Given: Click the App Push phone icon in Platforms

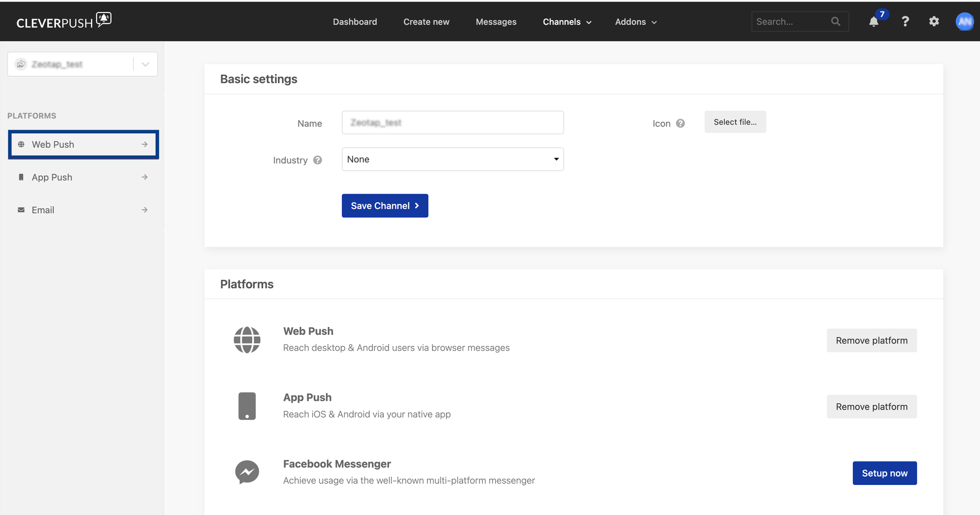Looking at the screenshot, I should click(247, 406).
